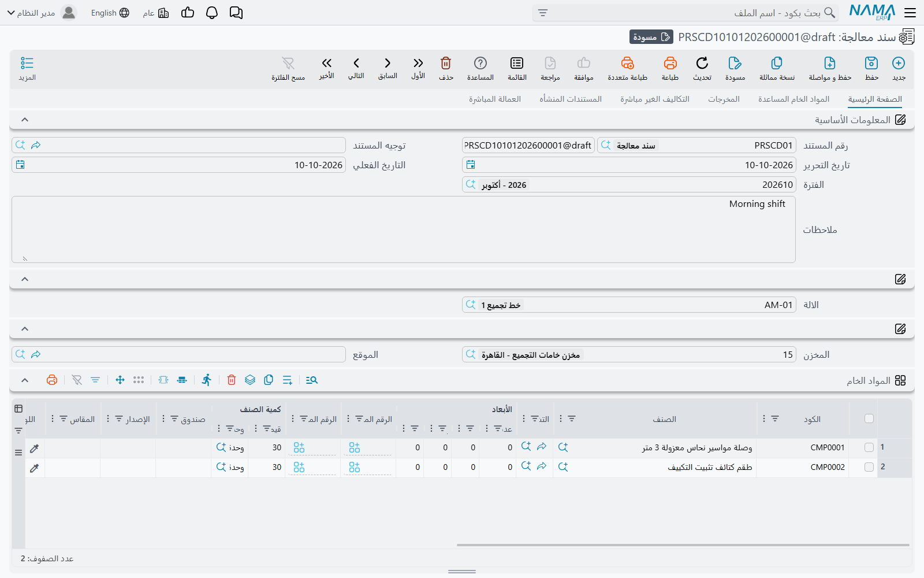The image size is (924, 578).
Task: Switch to the المخرجات tab
Action: click(x=724, y=99)
